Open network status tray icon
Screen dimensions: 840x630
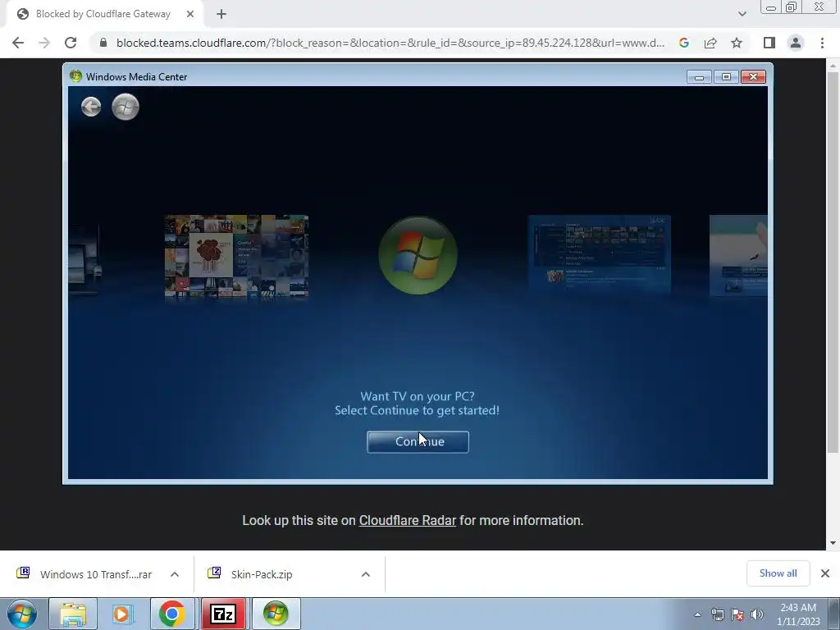point(717,614)
